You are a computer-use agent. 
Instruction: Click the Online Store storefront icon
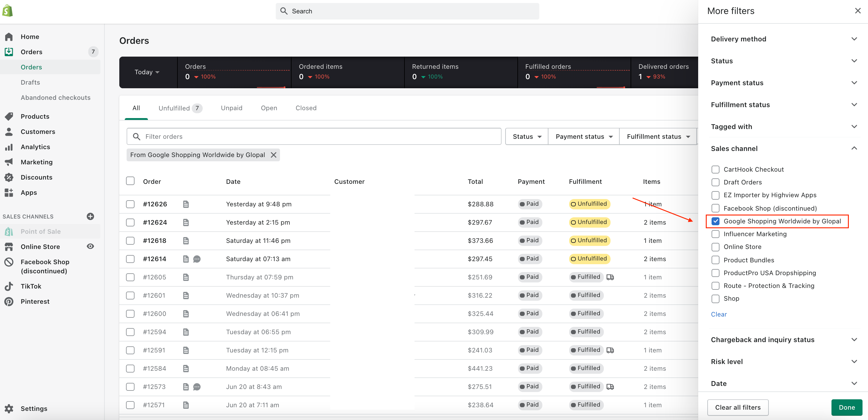[9, 247]
